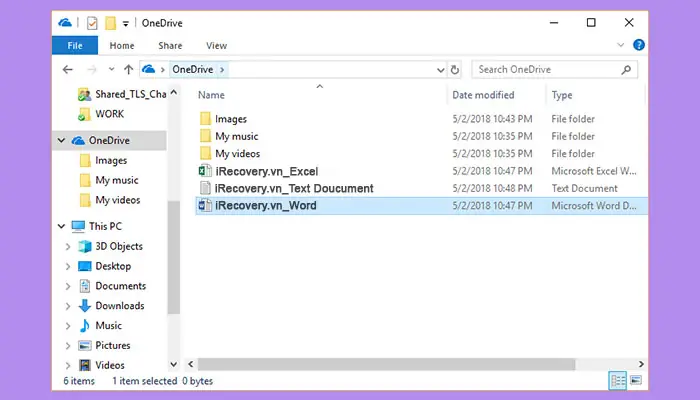This screenshot has width=700, height=400.
Task: Click the search magnifier icon
Action: (626, 70)
